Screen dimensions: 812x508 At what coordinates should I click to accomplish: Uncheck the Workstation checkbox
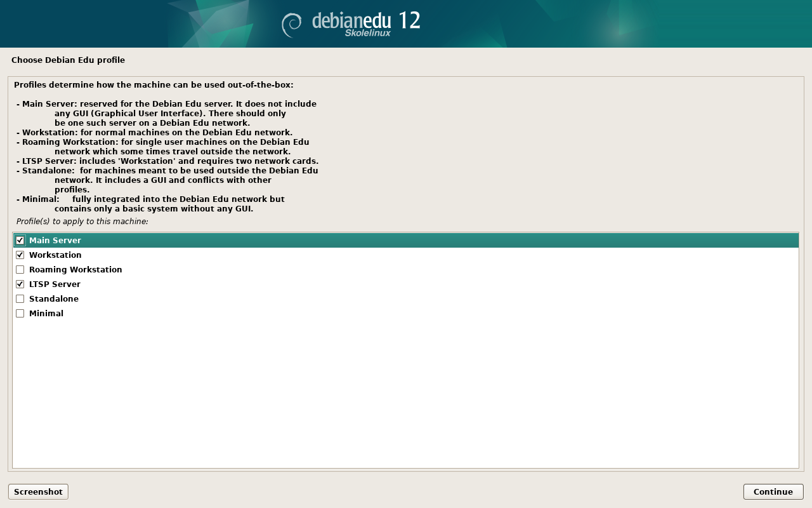20,255
